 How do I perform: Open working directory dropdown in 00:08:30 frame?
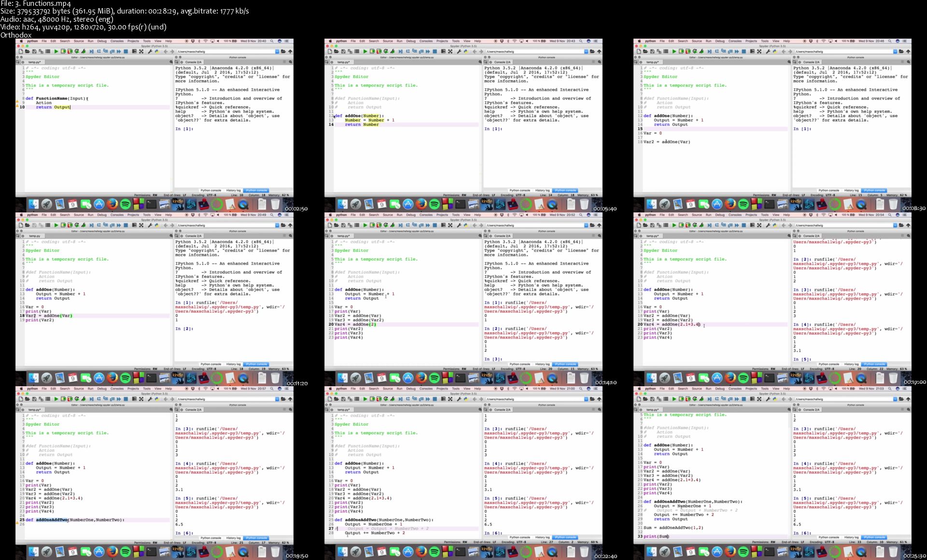[895, 51]
